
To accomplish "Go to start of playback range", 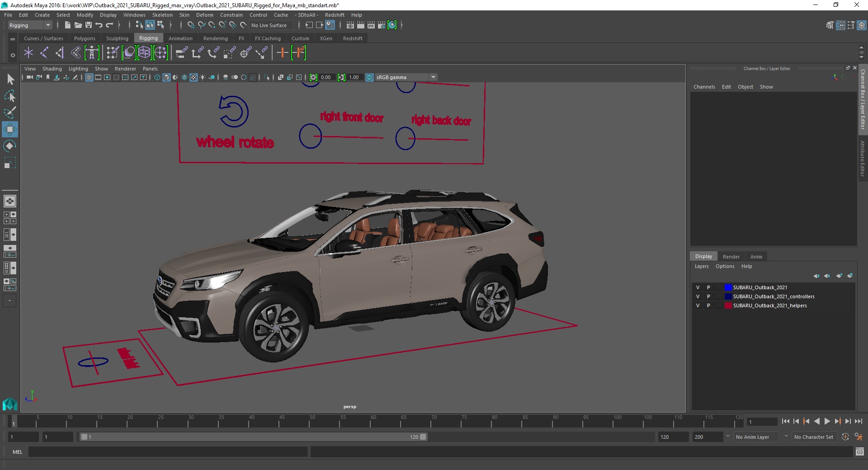I will [x=785, y=421].
